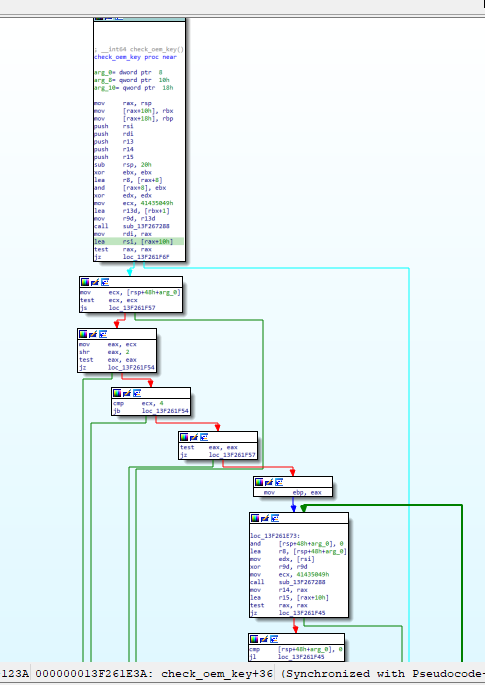Click the '__int64 check_oem_key()' comment line
Screen dimensions: 485x685
click(x=139, y=49)
